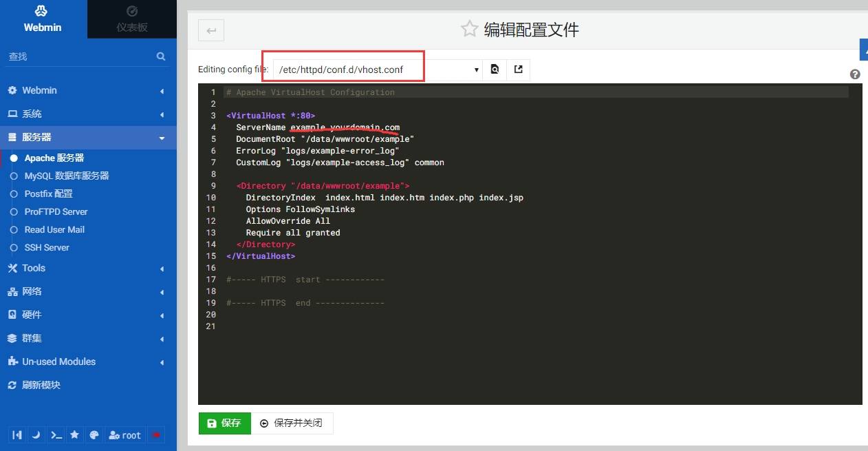Open the command shell terminal icon
The image size is (868, 451).
[56, 435]
